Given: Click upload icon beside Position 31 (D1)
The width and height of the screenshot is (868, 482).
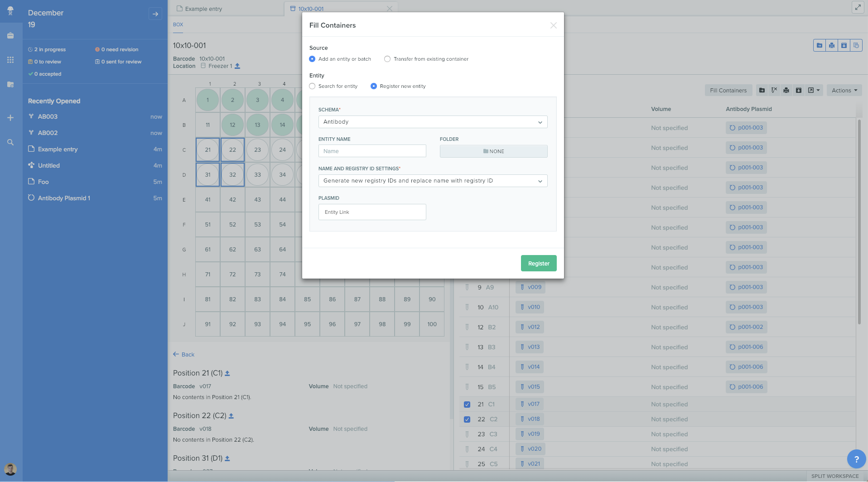Looking at the screenshot, I should pos(227,458).
